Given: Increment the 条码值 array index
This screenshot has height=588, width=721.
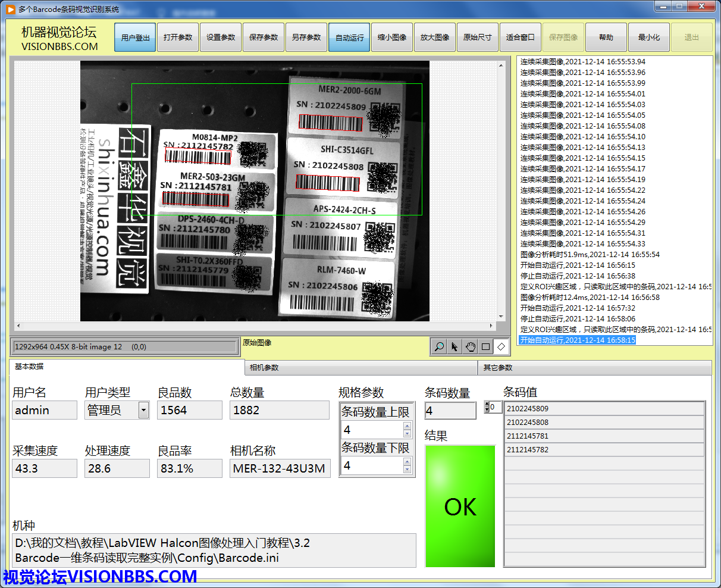Looking at the screenshot, I should pos(488,405).
